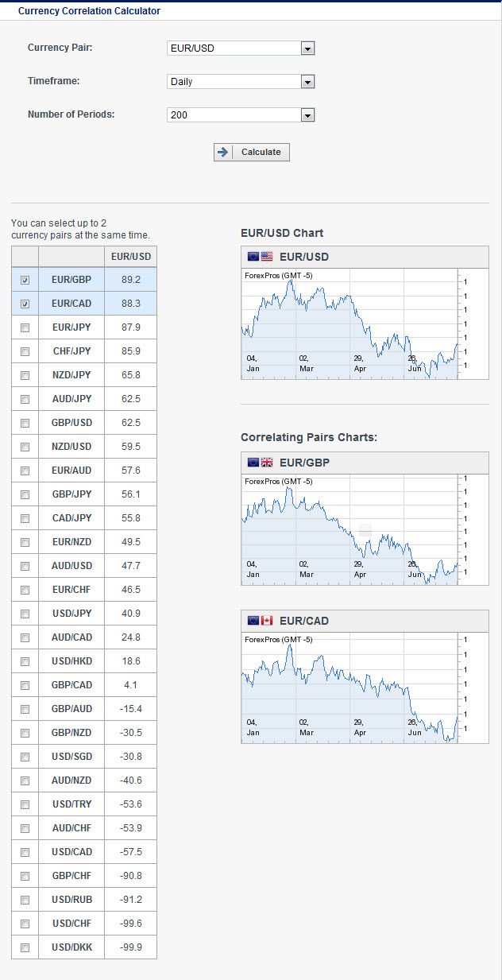Click the US flag in EUR/USD chart header
The image size is (502, 980).
pos(267,257)
